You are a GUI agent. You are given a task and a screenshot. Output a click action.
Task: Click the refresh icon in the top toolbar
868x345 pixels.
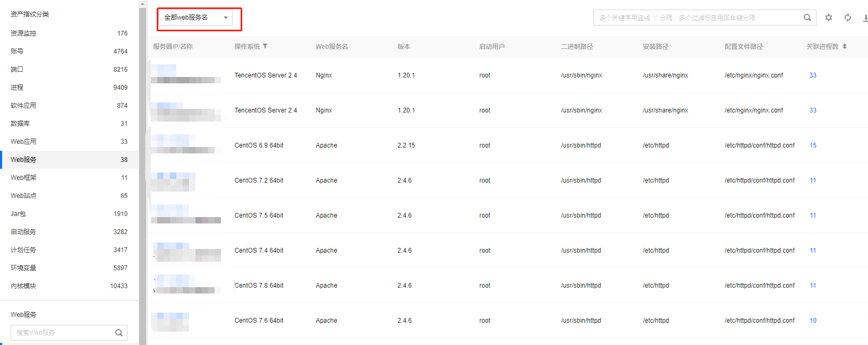(x=848, y=18)
